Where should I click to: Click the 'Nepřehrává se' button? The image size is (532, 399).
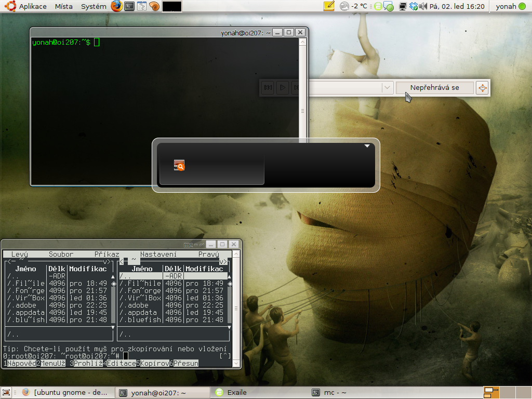[435, 88]
